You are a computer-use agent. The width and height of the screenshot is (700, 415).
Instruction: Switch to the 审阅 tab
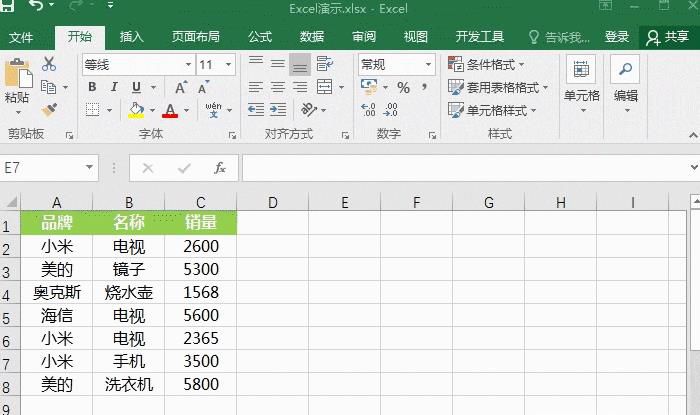[364, 37]
